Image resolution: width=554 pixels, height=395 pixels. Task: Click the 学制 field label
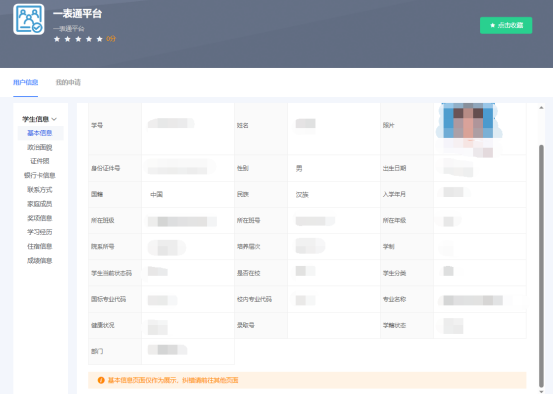(x=389, y=247)
